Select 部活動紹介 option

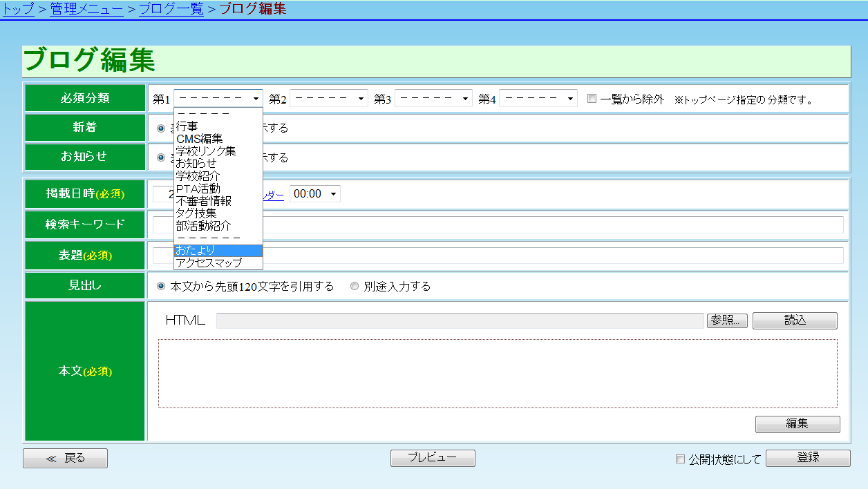[x=218, y=226]
